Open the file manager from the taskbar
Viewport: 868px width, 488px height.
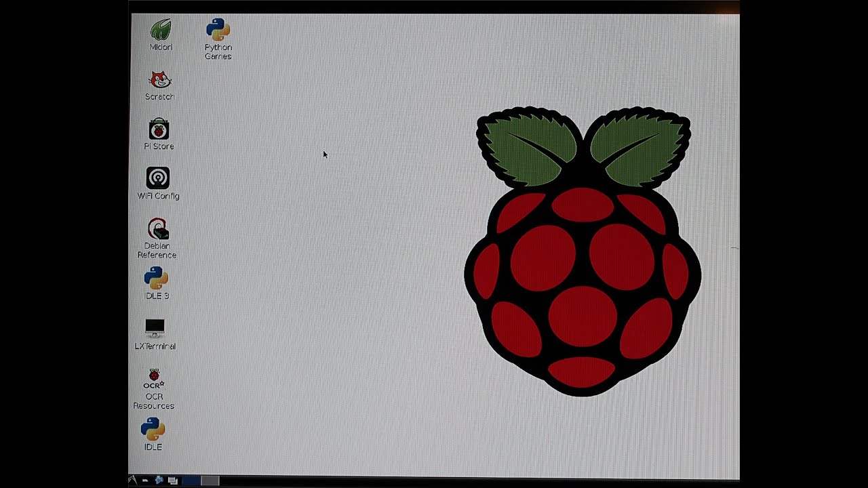click(x=145, y=481)
